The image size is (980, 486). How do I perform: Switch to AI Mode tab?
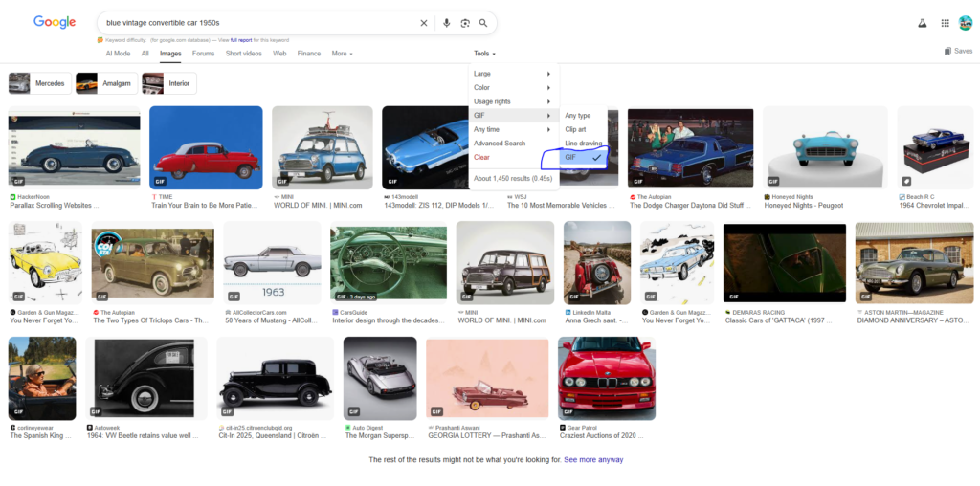tap(118, 54)
